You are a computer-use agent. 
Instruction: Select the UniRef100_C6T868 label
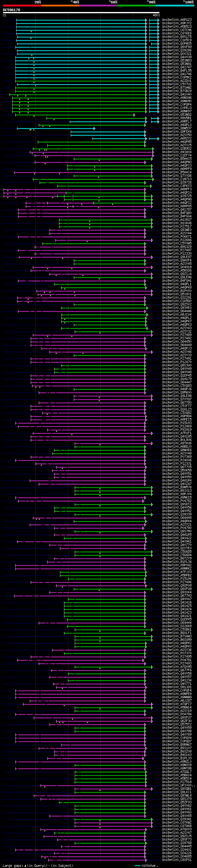click(177, 826)
